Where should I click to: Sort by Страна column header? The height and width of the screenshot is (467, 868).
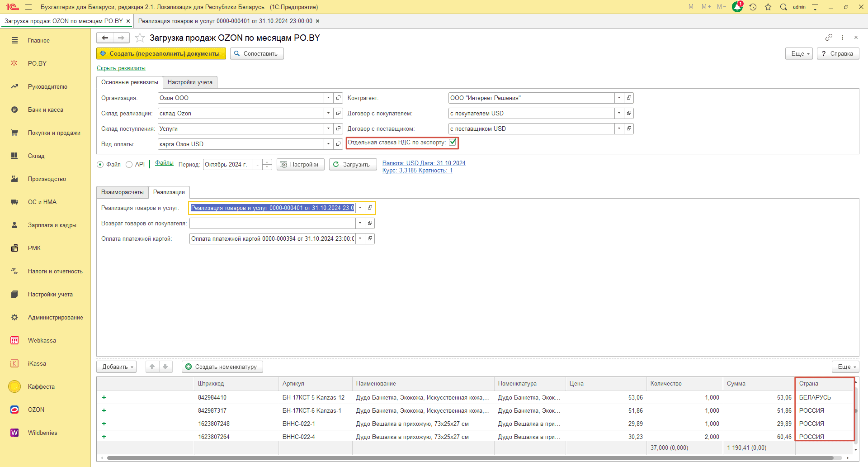click(824, 383)
